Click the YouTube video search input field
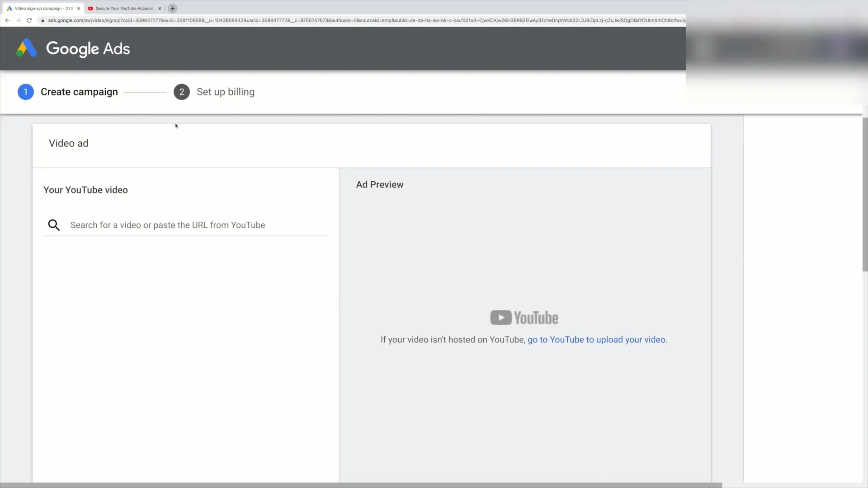This screenshot has height=488, width=868. 186,225
